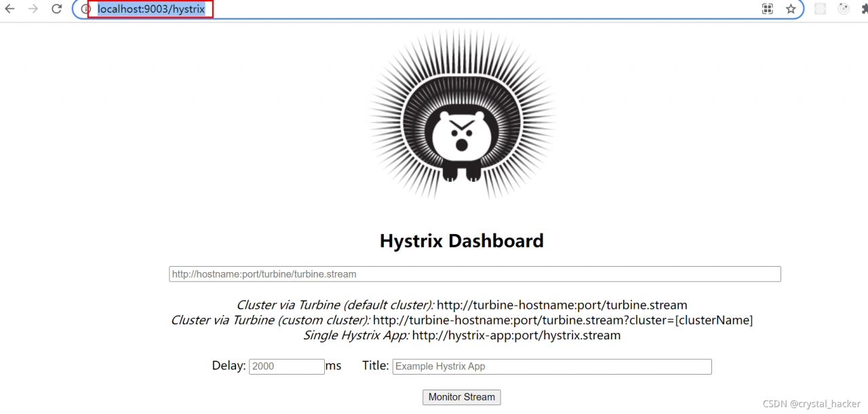Click the second faded extension icon in toolbar
Image resolution: width=868 pixels, height=414 pixels.
(x=844, y=10)
